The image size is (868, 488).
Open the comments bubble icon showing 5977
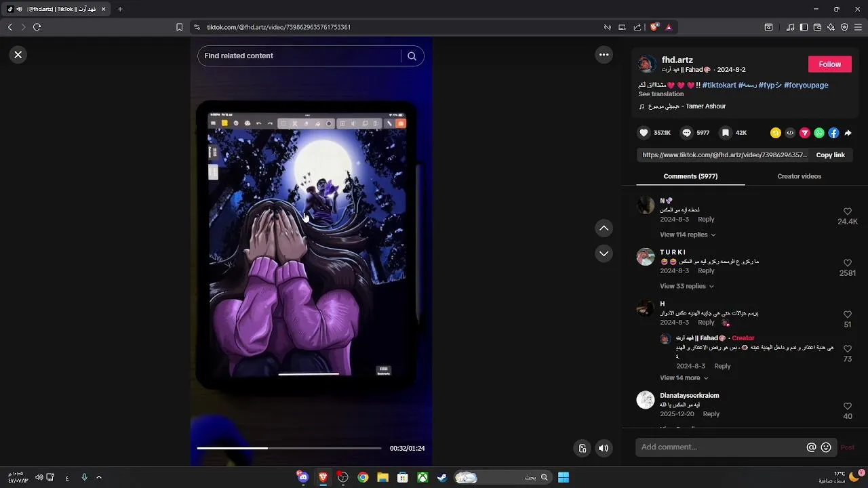[687, 133]
